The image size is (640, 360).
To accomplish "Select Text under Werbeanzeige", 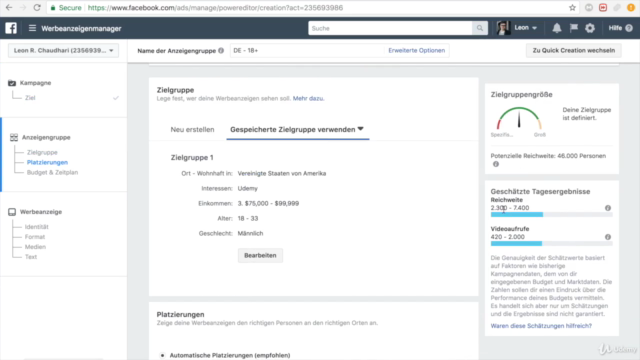I will click(31, 257).
